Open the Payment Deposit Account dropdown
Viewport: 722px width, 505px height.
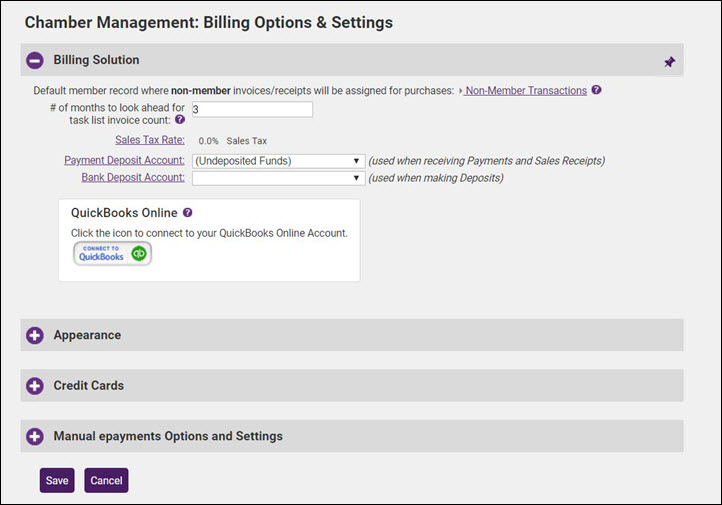point(277,160)
